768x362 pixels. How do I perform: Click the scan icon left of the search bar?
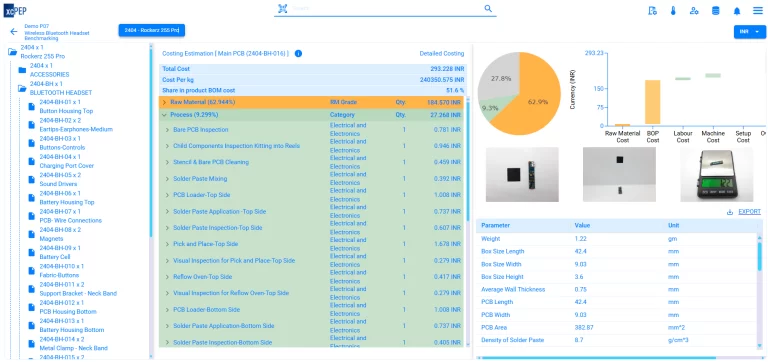pos(283,8)
